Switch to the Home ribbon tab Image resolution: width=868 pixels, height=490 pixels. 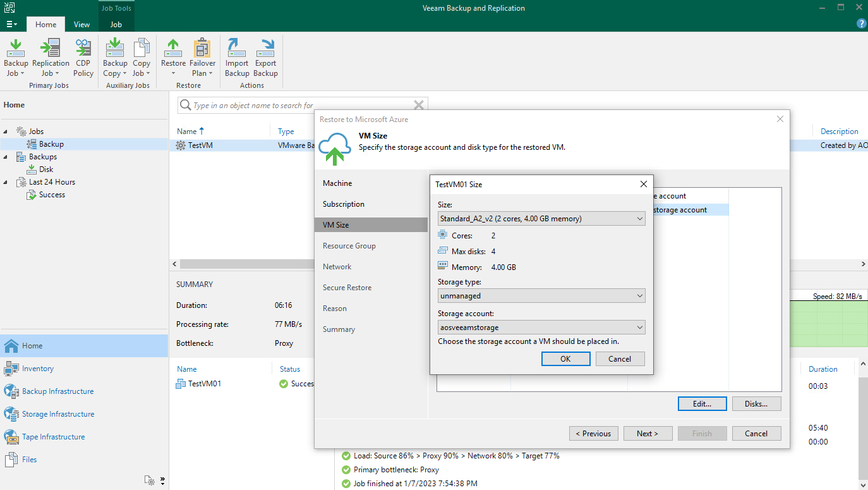click(x=45, y=24)
